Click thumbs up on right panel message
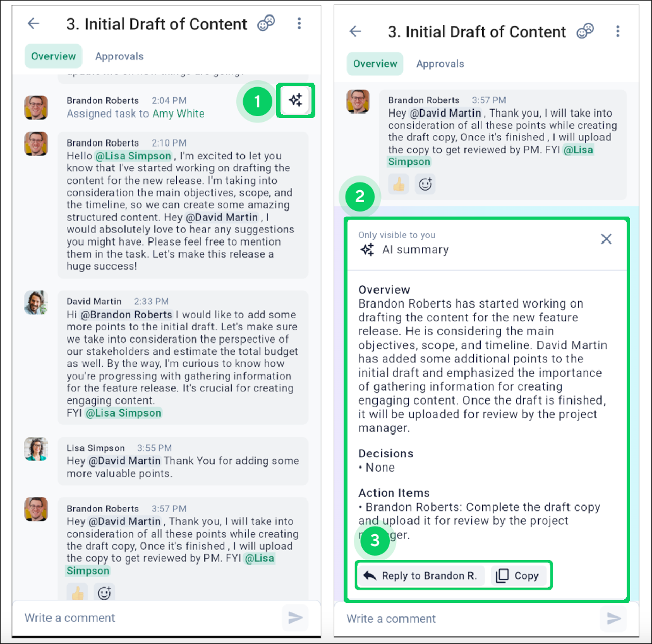The width and height of the screenshot is (652, 644). tap(399, 184)
